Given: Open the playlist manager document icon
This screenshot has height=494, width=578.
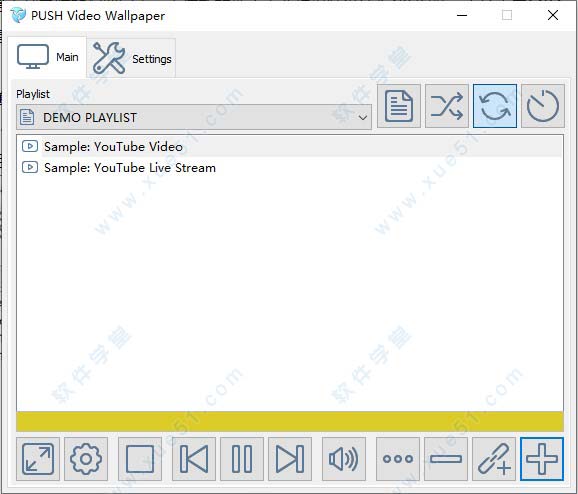Looking at the screenshot, I should tap(399, 106).
